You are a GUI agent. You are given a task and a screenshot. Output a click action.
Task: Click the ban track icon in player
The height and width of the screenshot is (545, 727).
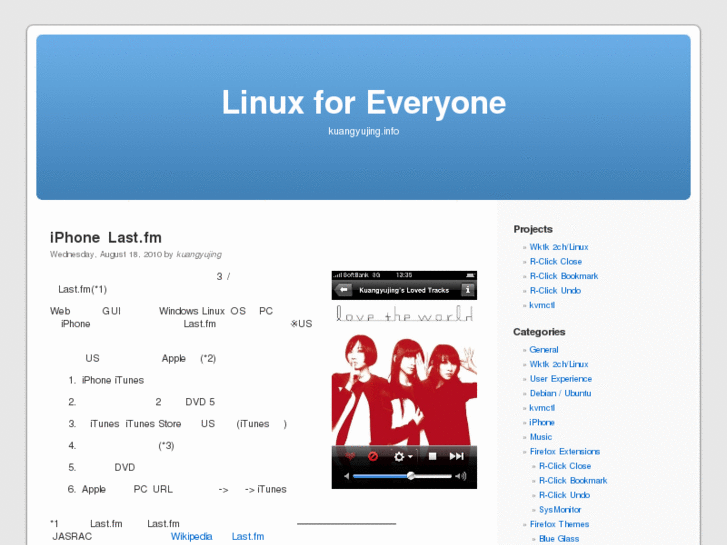click(x=373, y=456)
